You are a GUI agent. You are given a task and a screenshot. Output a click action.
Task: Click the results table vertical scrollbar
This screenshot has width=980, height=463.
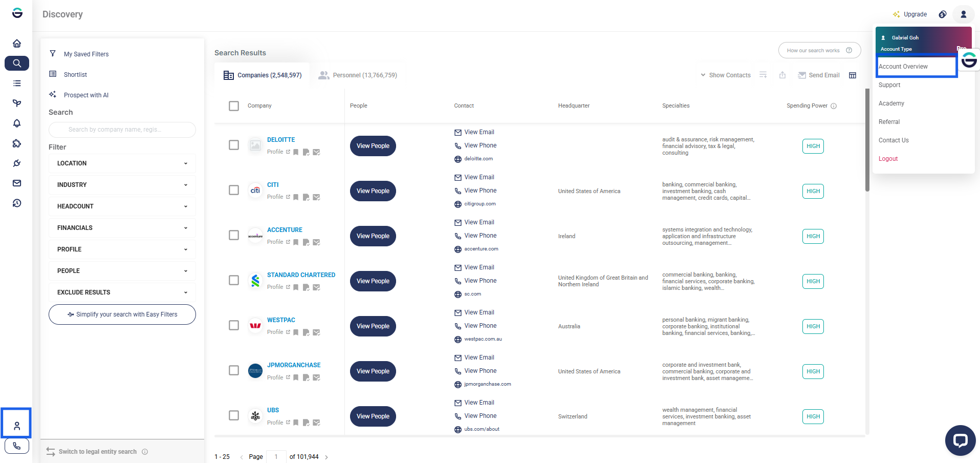[x=867, y=140]
